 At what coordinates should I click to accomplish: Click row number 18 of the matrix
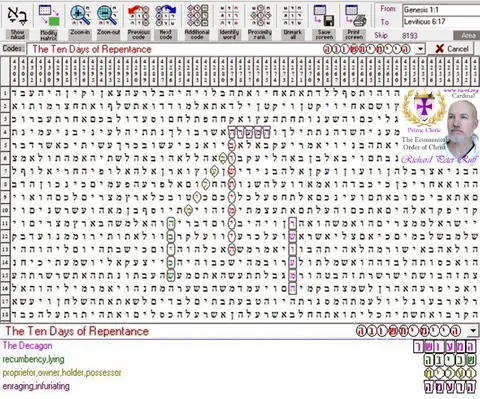5,314
